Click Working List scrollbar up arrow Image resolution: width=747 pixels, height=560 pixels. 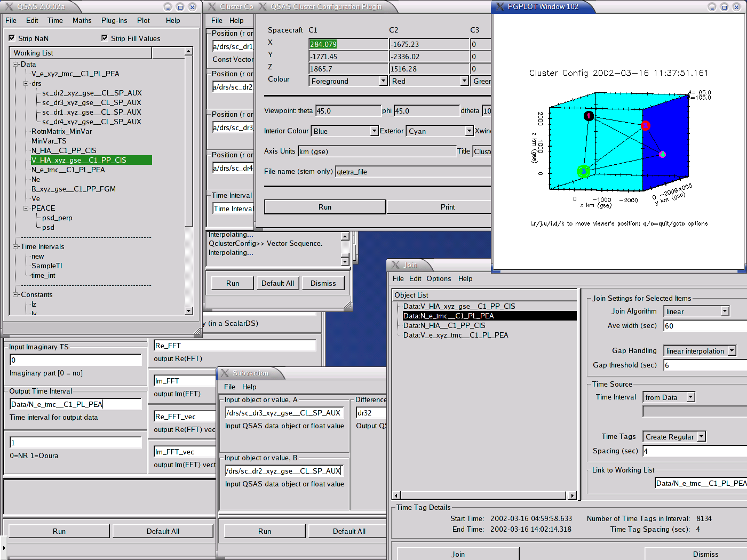pos(188,51)
